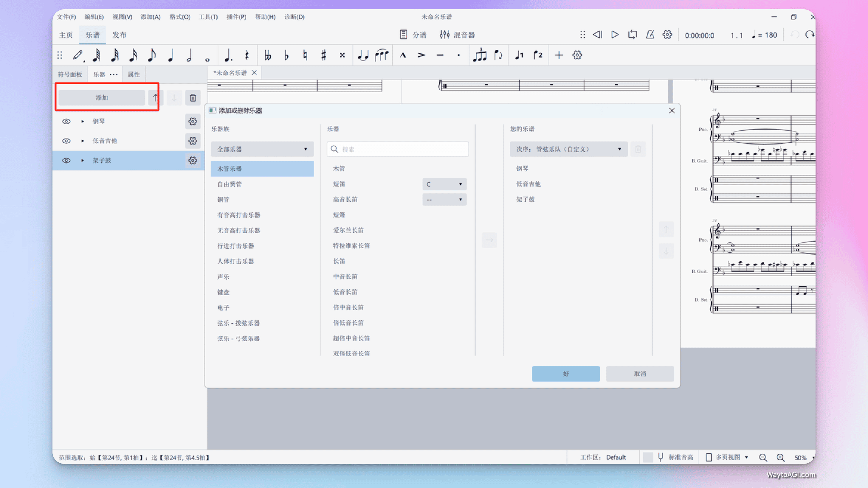Switch to the 发布 tab
This screenshot has width=868, height=488.
(119, 35)
